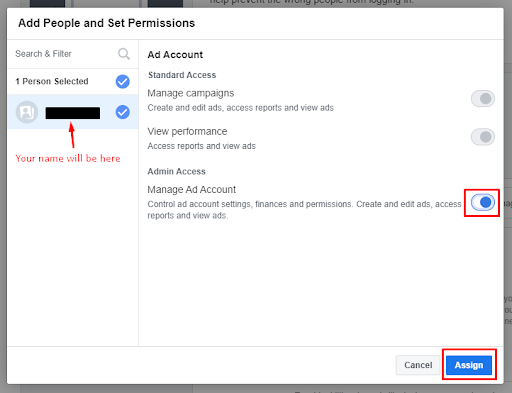The width and height of the screenshot is (512, 393).
Task: Click the '1 Person Selected' label
Action: point(52,81)
